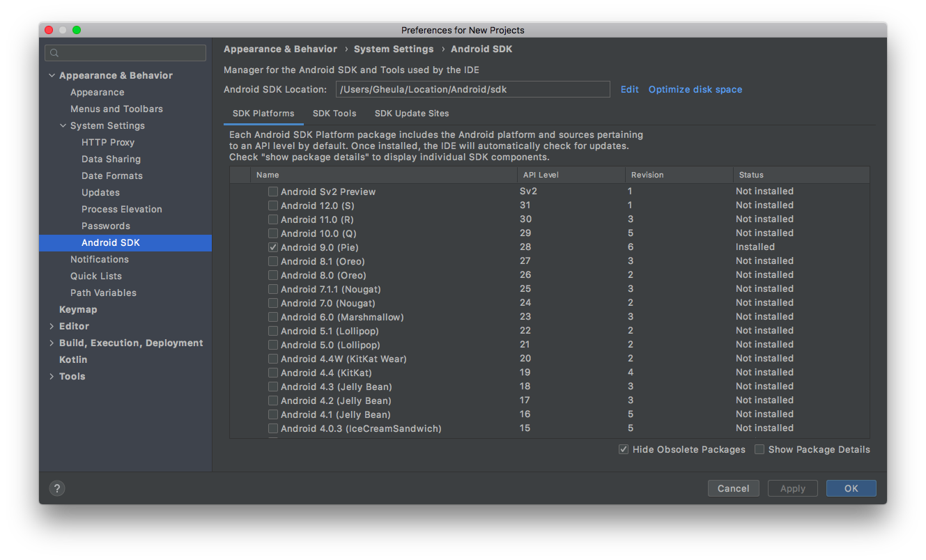Switch to the SDK Tools tab
The image size is (926, 560).
[334, 114]
